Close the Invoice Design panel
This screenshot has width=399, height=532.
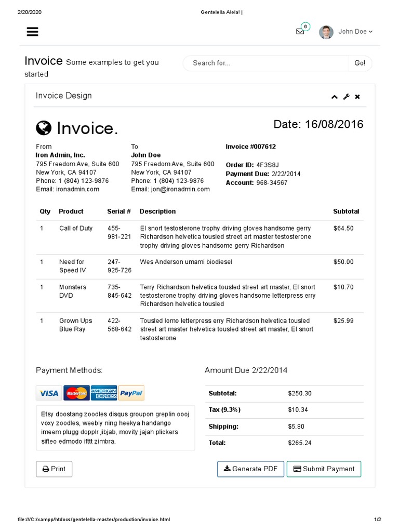357,97
